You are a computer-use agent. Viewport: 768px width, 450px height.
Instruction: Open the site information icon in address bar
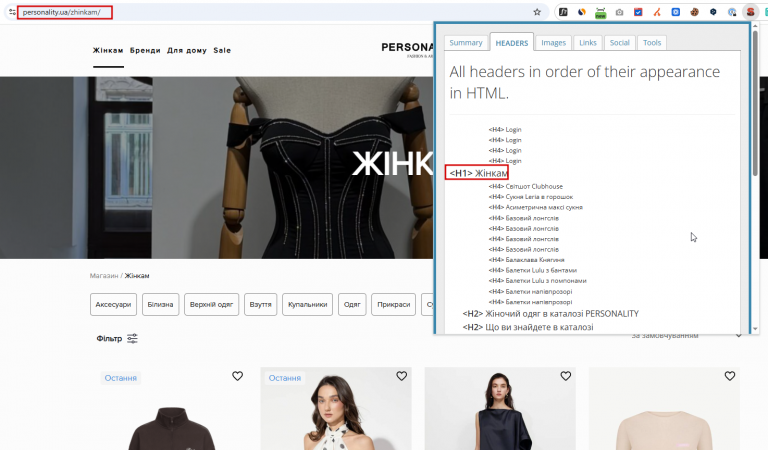click(12, 12)
